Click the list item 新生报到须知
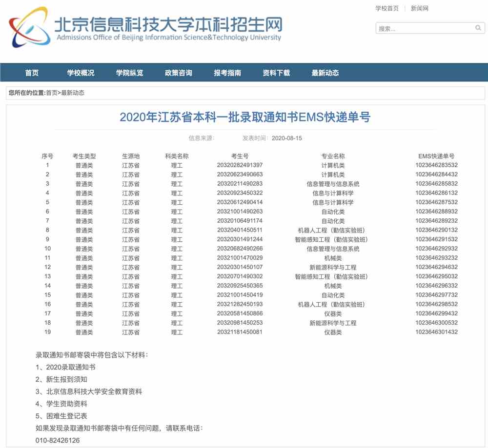The width and height of the screenshot is (488, 448). pyautogui.click(x=61, y=379)
